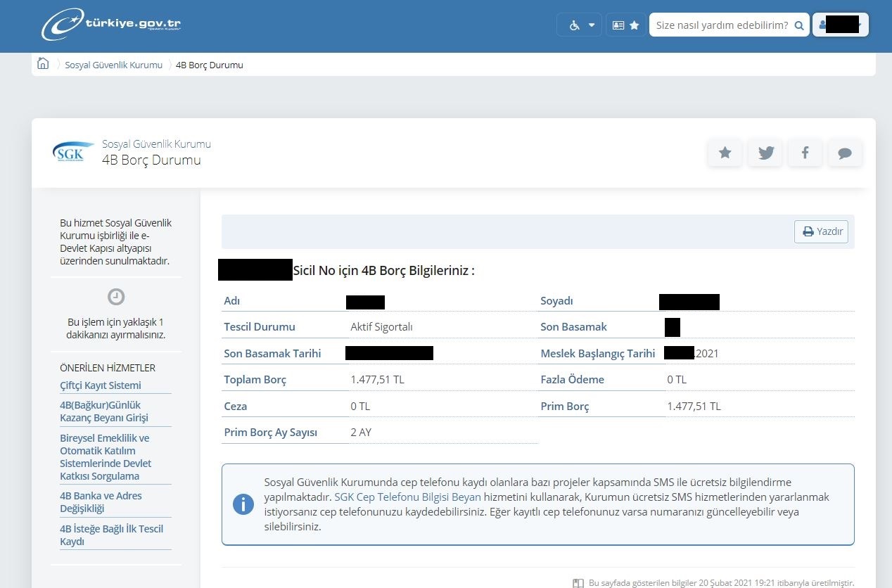The image size is (892, 588).
Task: Share the page on Twitter
Action: pyautogui.click(x=765, y=153)
